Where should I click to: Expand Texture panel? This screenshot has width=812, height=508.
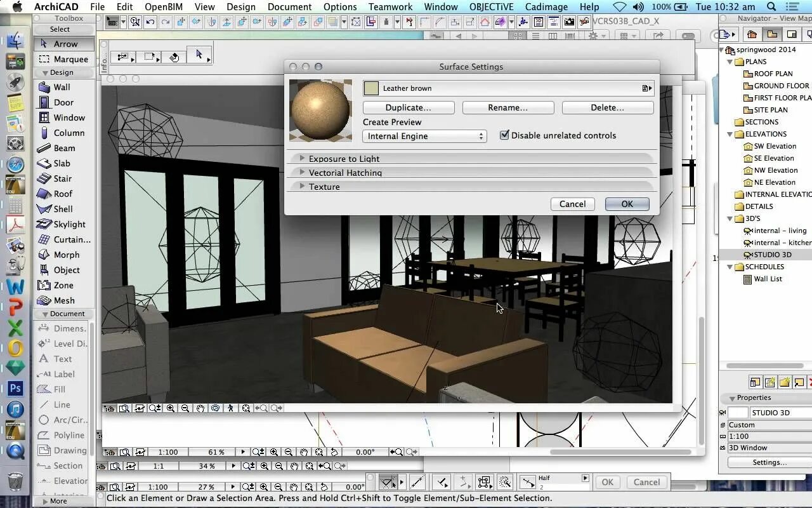[x=303, y=186]
